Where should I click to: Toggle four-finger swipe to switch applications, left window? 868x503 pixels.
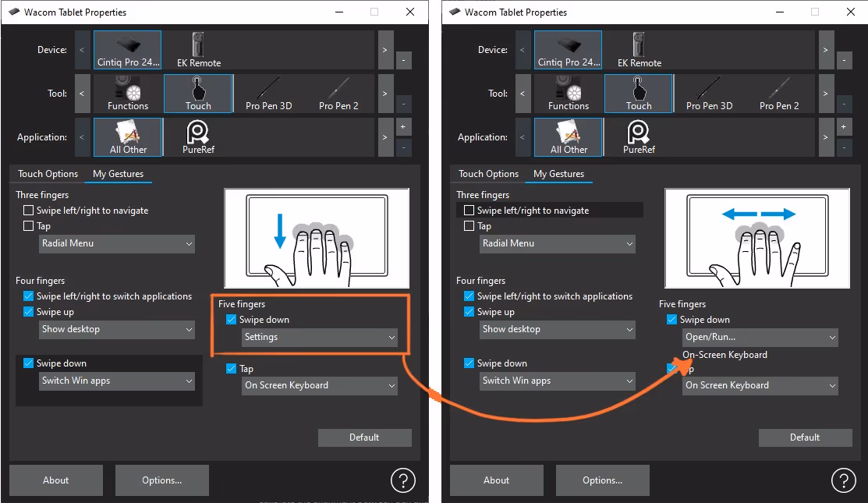(x=28, y=296)
